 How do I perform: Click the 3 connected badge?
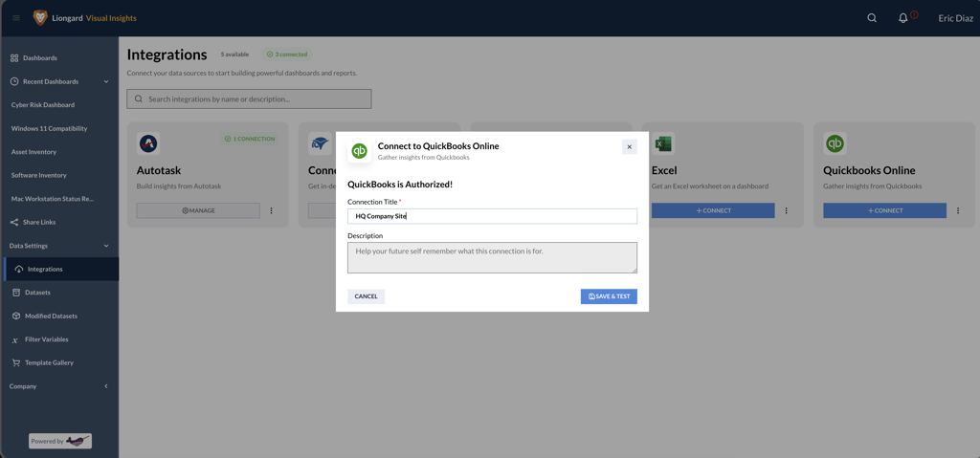coord(287,55)
